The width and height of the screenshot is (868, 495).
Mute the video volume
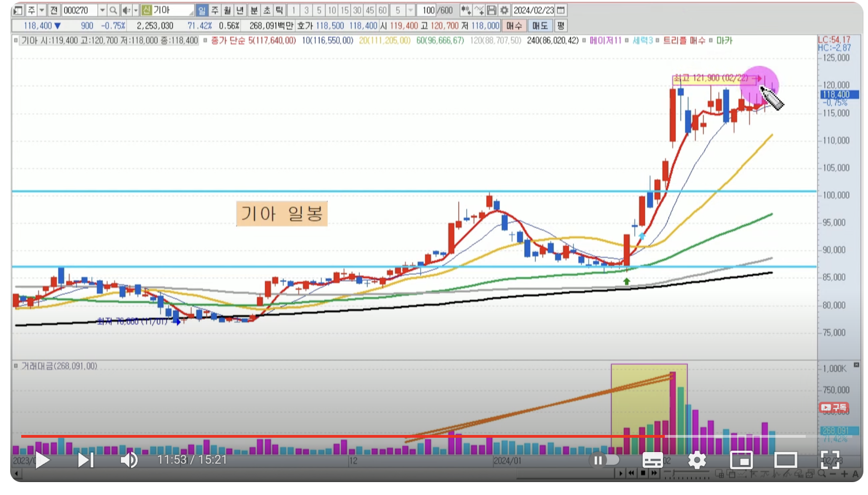point(129,460)
